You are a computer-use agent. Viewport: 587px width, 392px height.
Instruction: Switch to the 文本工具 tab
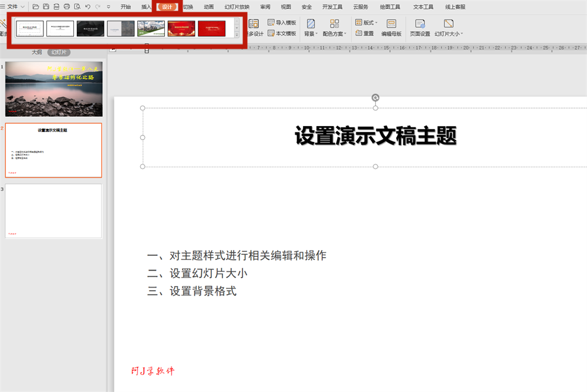[423, 6]
